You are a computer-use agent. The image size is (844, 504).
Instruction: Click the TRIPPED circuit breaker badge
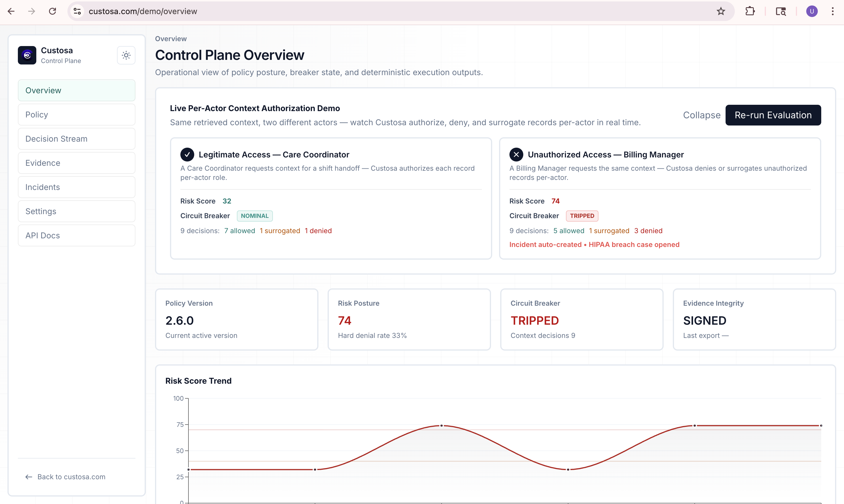[x=581, y=216]
